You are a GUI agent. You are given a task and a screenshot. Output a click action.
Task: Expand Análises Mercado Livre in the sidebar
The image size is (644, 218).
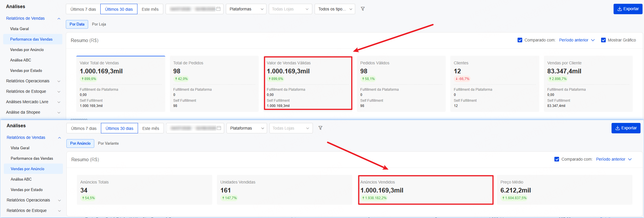[x=33, y=102]
